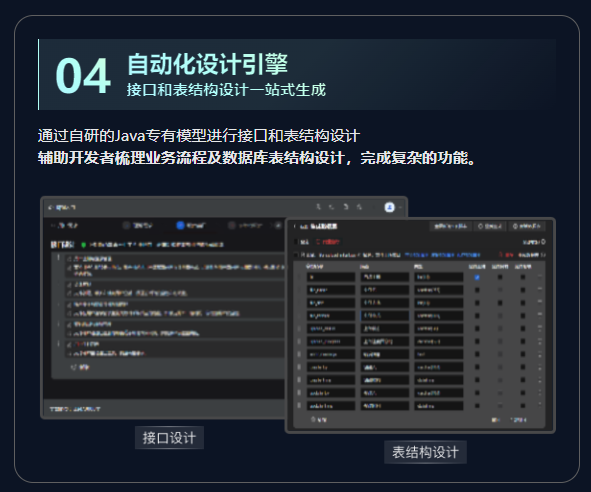Select the subtitle 接口和表结构设计一站式生成
This screenshot has width=591, height=492.
tap(226, 90)
